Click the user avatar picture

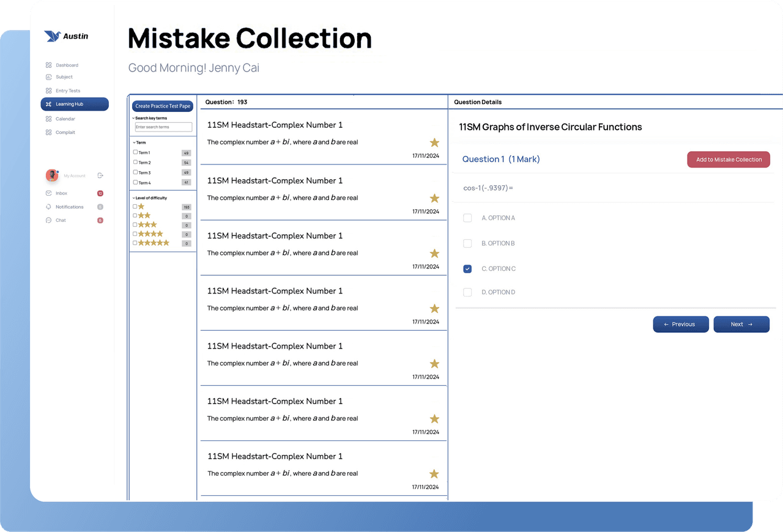(x=52, y=175)
